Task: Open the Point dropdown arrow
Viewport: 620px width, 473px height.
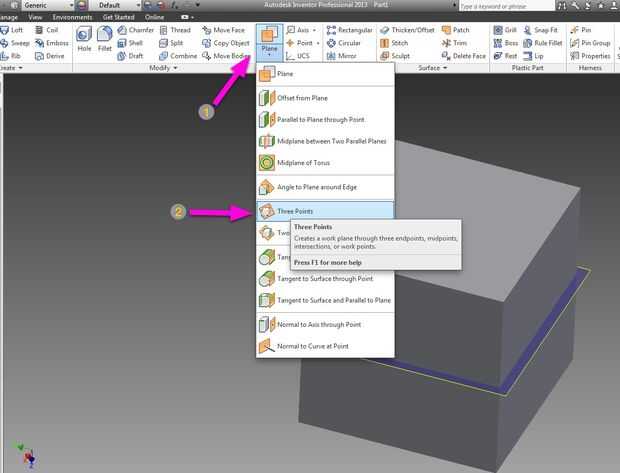Action: pos(318,43)
